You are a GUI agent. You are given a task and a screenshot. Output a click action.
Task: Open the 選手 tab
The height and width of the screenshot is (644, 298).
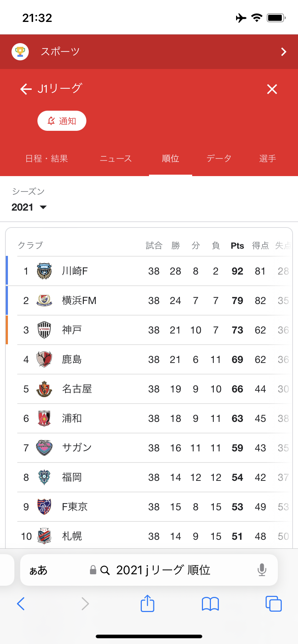point(268,158)
